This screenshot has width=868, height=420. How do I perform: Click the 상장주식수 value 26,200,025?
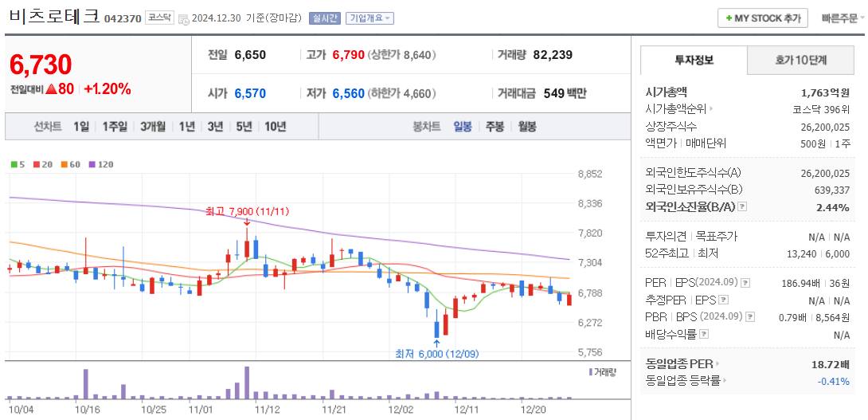(825, 127)
